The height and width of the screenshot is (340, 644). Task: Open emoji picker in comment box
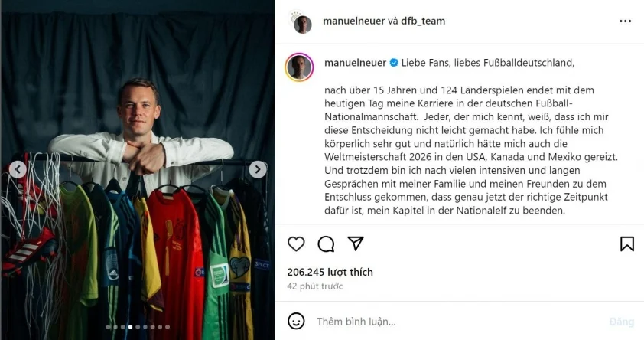point(296,321)
